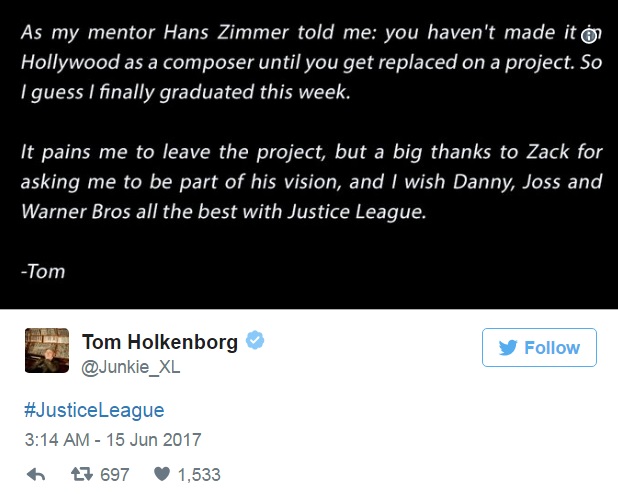Click the Twitter bird icon in the Follow button
Image resolution: width=618 pixels, height=502 pixels.
(508, 348)
